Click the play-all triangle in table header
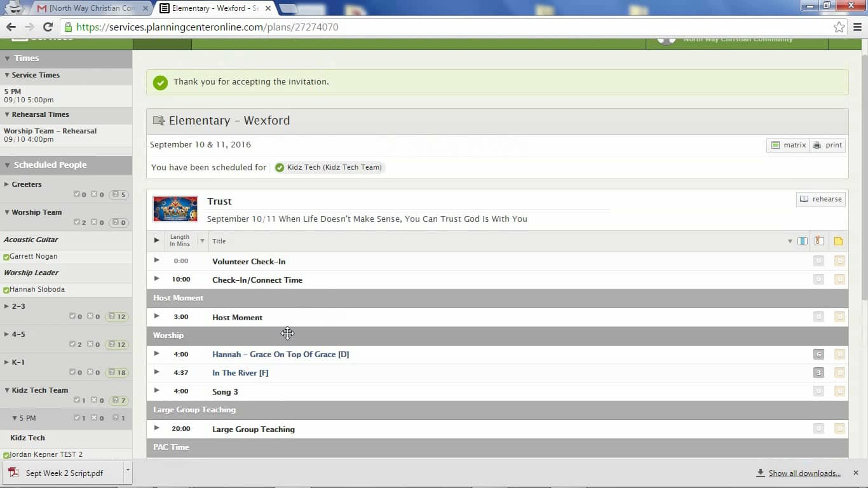Viewport: 868px width, 488px height. point(156,240)
